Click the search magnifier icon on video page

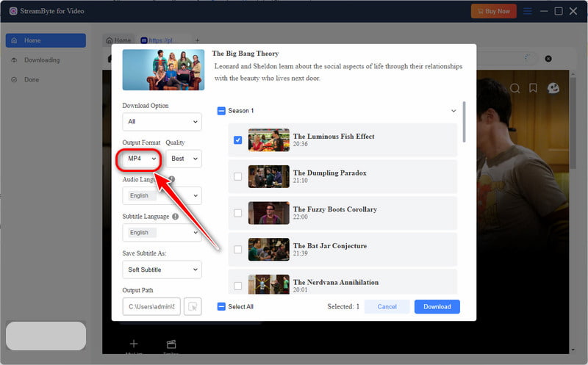click(515, 88)
